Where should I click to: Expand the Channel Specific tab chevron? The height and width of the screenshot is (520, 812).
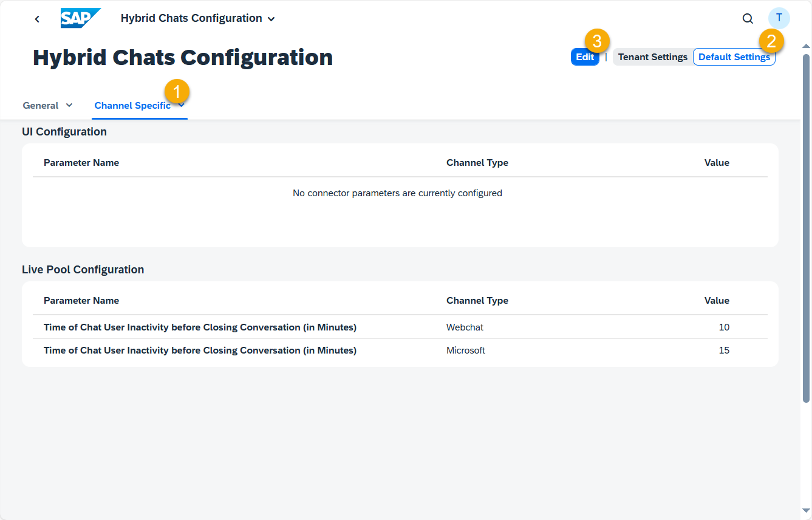[x=182, y=105]
